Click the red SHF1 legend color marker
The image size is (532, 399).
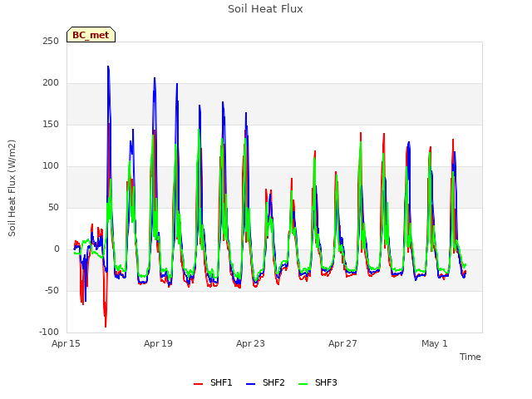point(198,384)
